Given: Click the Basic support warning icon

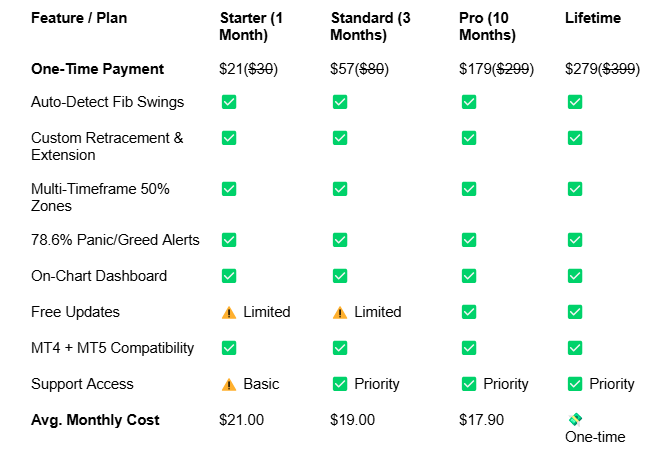Looking at the screenshot, I should [229, 385].
